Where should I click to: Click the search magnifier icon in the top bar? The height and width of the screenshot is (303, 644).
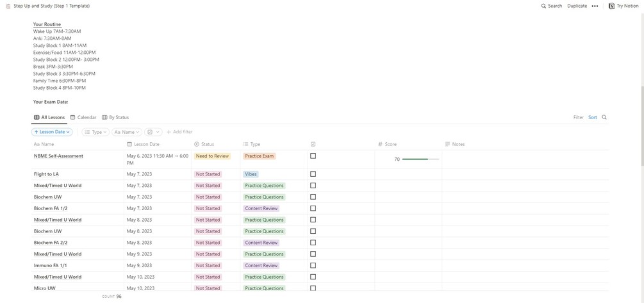click(544, 6)
